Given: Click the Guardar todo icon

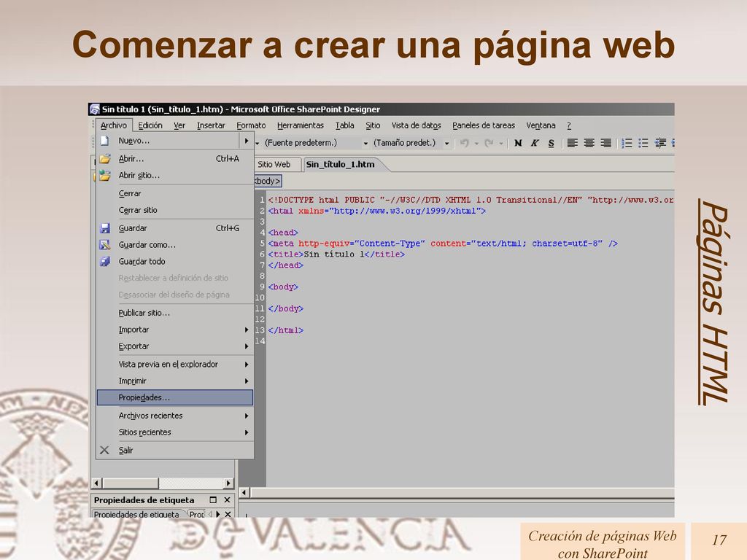Looking at the screenshot, I should click(105, 262).
